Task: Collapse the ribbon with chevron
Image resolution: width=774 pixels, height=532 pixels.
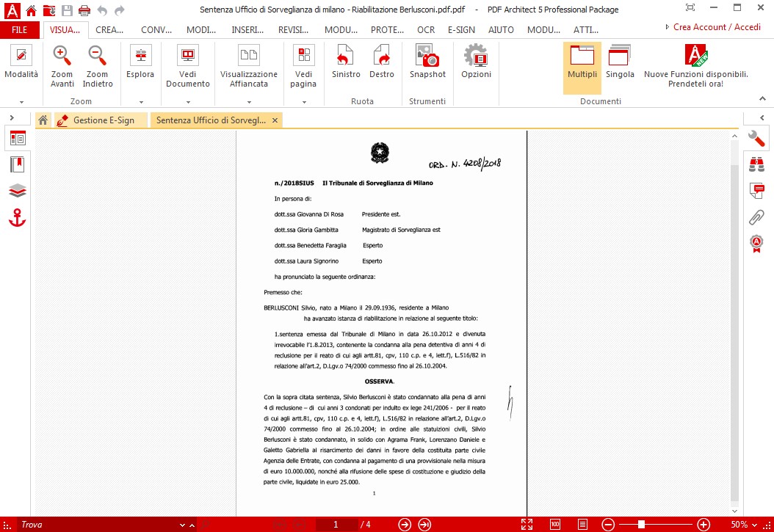Action: pyautogui.click(x=762, y=98)
